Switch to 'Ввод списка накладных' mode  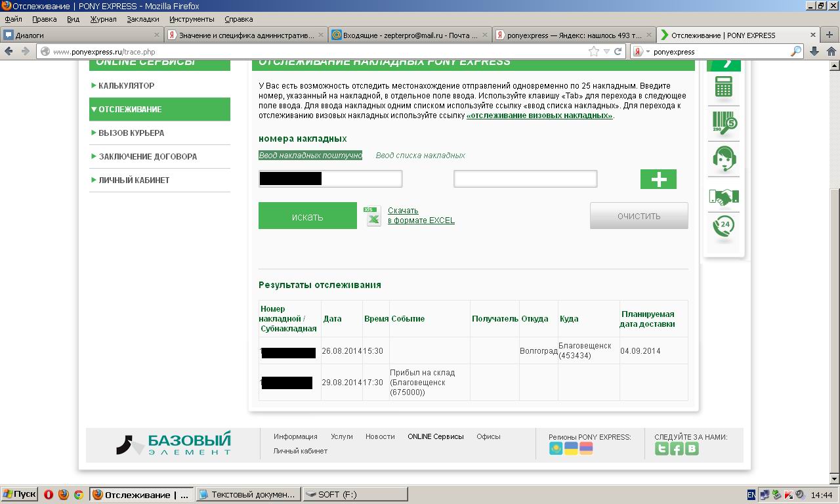point(420,156)
